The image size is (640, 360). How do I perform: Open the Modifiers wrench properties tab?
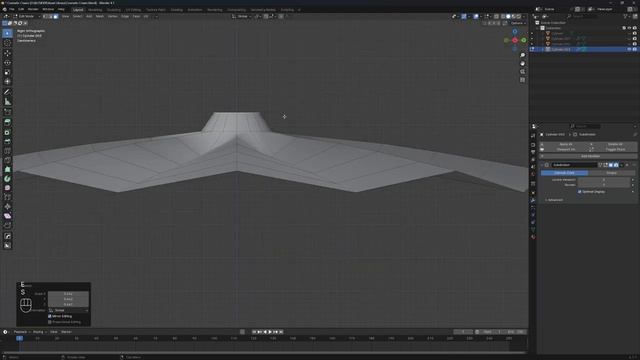[x=533, y=200]
